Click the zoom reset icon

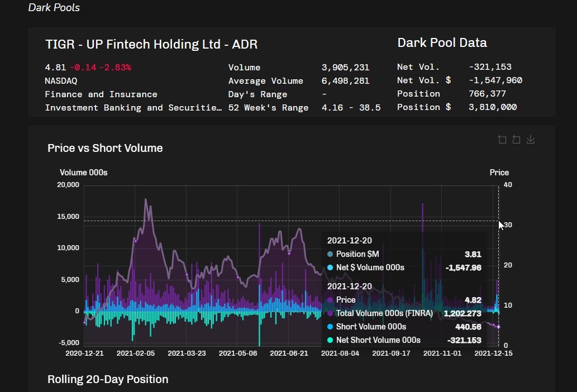click(x=516, y=140)
